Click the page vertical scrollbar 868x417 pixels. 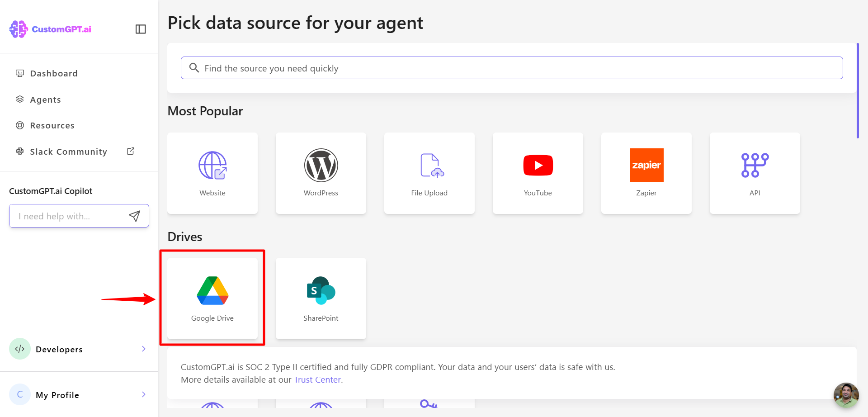[858, 90]
